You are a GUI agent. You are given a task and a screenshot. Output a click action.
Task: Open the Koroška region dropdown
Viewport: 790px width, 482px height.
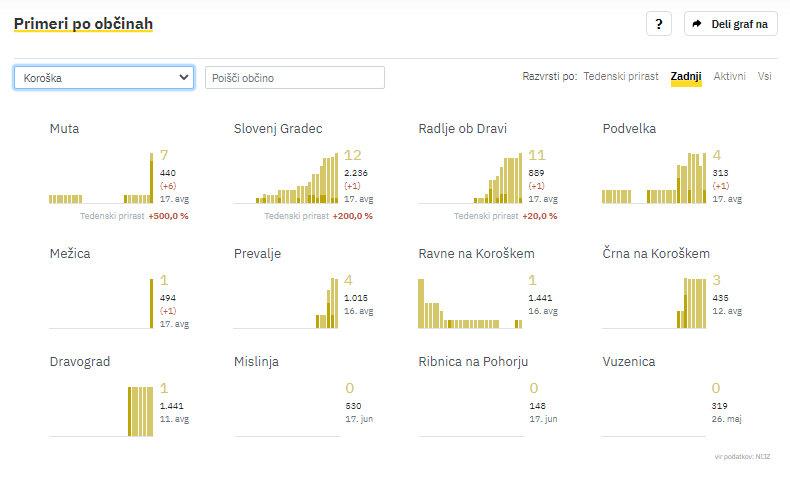point(103,77)
